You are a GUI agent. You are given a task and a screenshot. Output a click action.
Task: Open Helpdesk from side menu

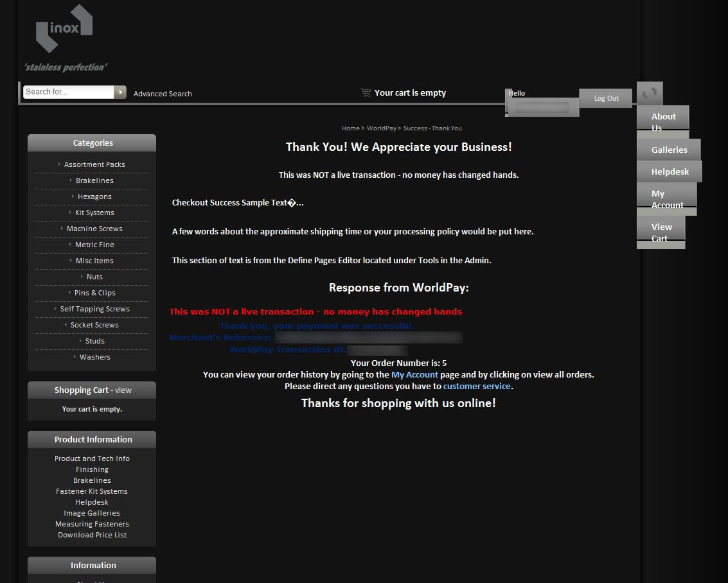pos(670,171)
